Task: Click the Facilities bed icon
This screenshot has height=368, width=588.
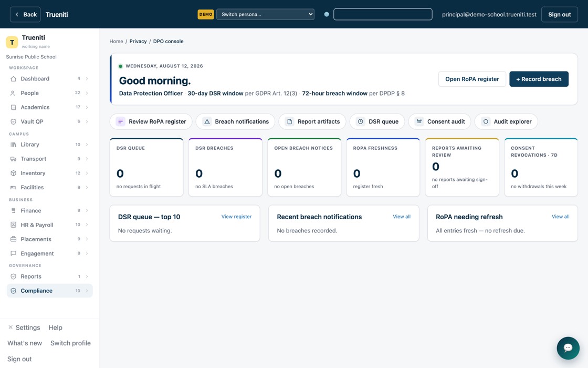Action: 14,187
